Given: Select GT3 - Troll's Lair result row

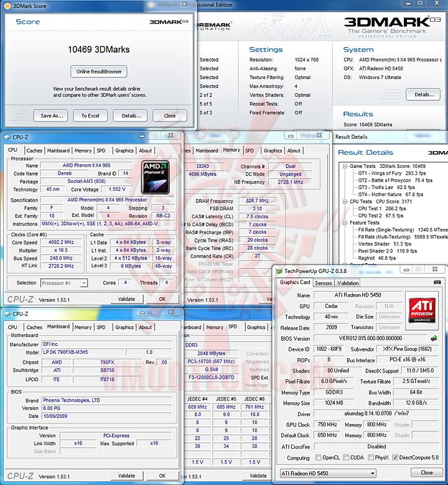Looking at the screenshot, I should coord(386,187).
